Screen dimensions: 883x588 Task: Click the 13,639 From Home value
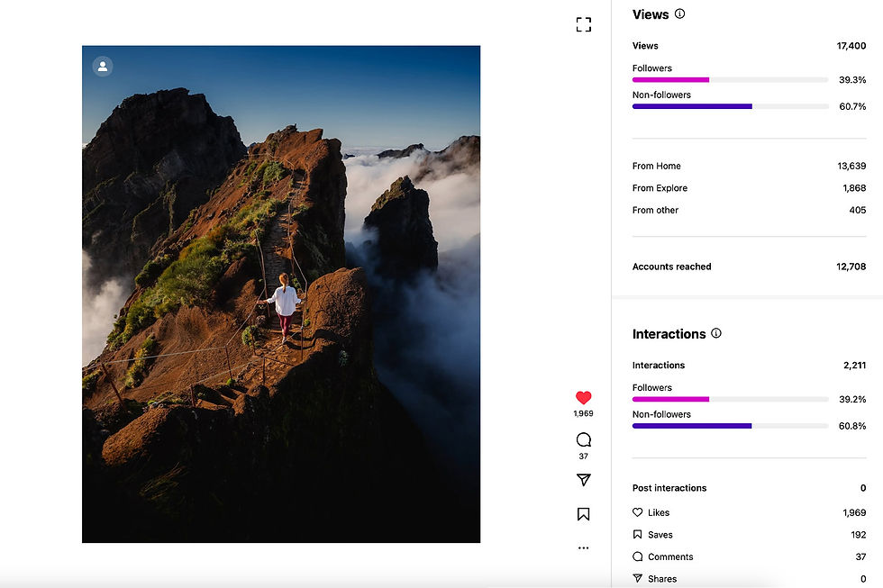[851, 166]
